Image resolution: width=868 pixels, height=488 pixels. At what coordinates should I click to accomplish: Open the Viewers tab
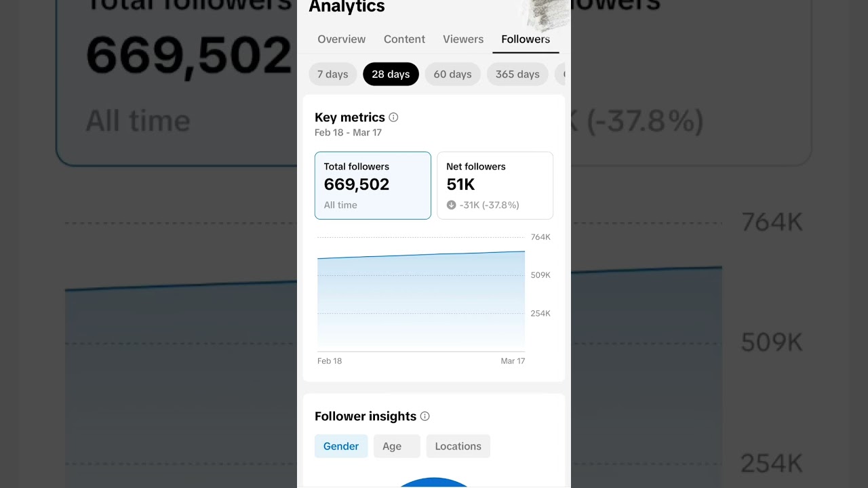[463, 39]
